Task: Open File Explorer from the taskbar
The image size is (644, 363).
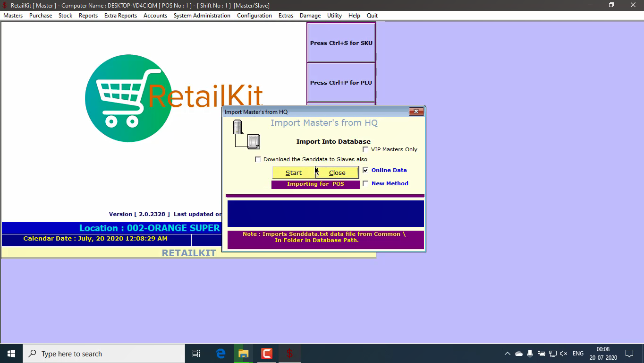Action: point(244,354)
